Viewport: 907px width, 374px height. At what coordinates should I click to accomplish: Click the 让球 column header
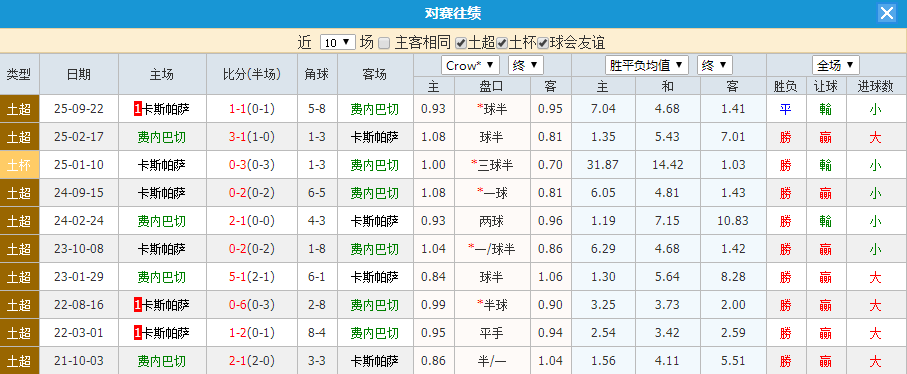[826, 86]
